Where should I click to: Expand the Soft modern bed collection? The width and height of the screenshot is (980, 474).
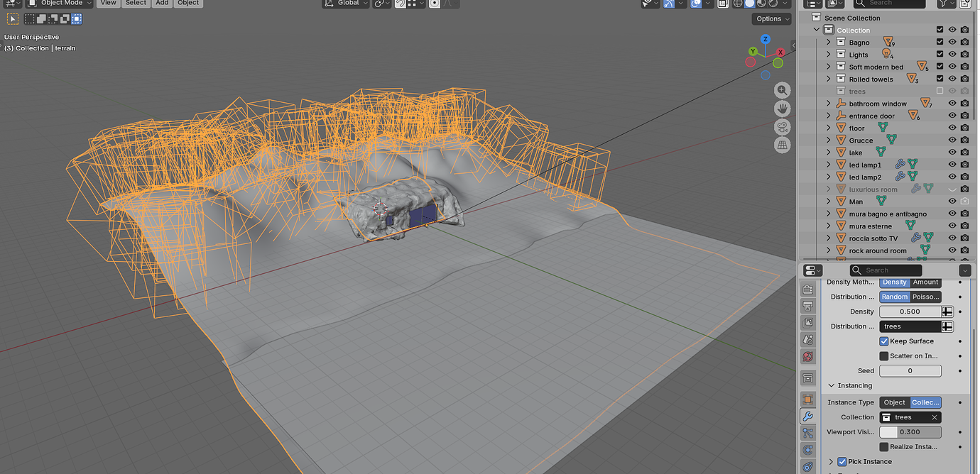click(x=828, y=67)
